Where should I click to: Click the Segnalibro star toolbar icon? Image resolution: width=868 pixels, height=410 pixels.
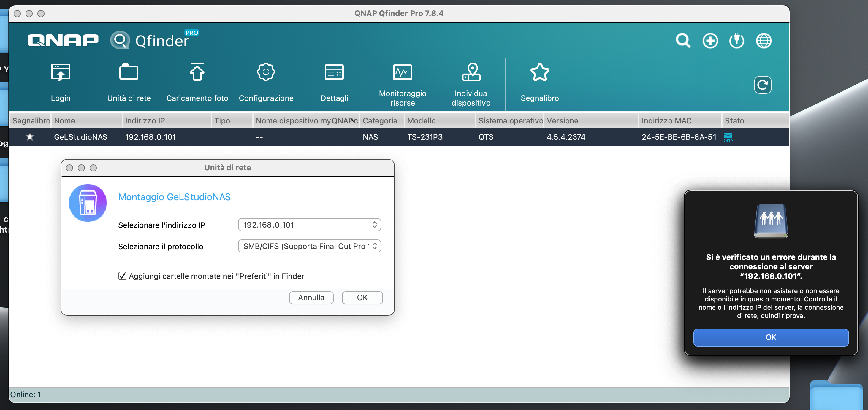[539, 72]
